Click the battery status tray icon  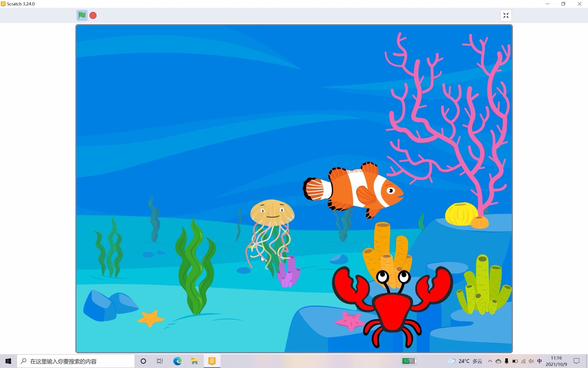tap(515, 361)
